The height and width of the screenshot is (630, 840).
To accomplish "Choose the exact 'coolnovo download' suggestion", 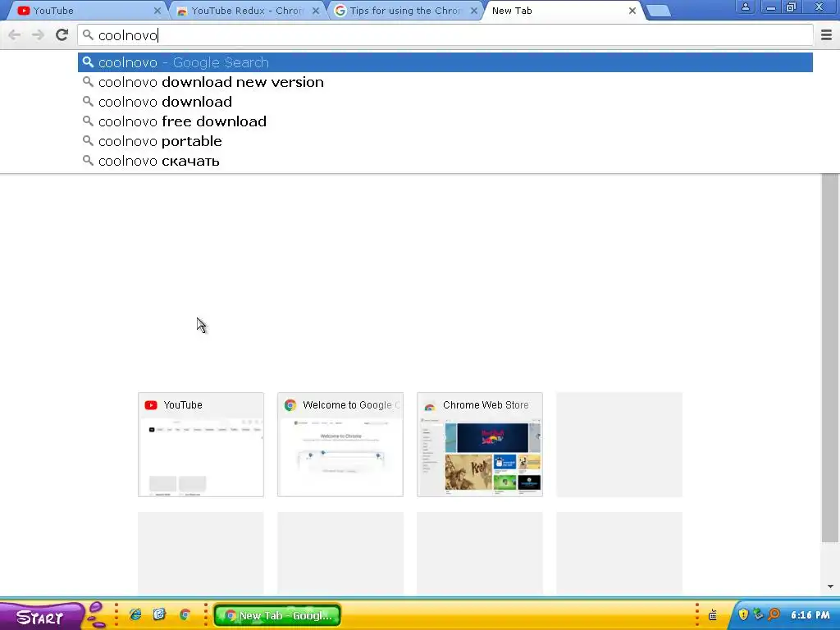I will (x=445, y=102).
